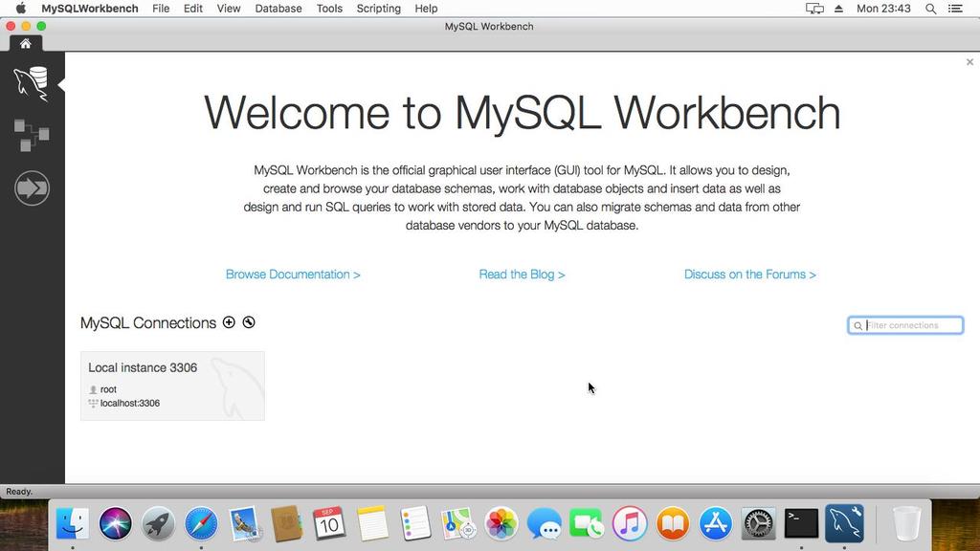The image size is (980, 551).
Task: Click the Home tab icon
Action: click(26, 43)
